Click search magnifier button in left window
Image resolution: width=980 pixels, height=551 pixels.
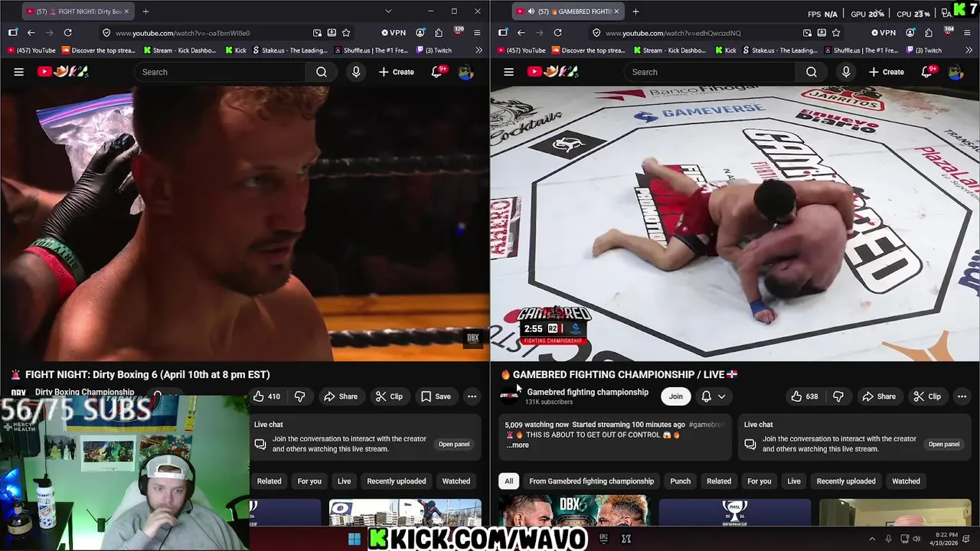click(322, 72)
